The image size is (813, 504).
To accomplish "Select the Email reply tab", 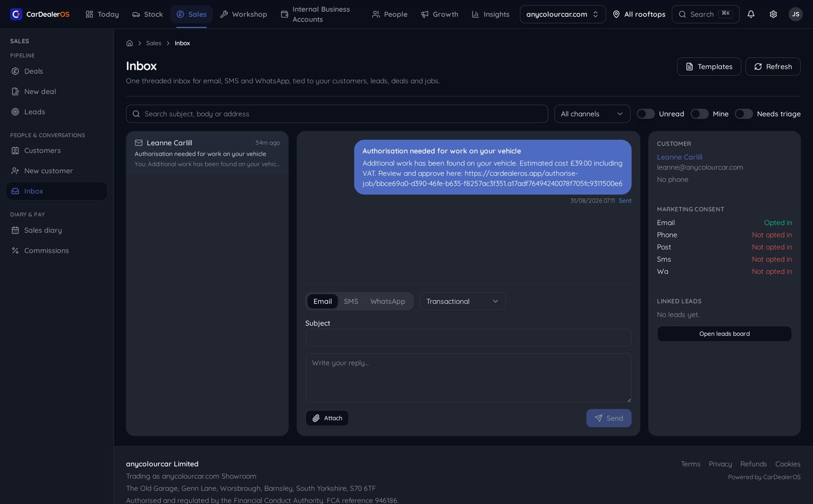I will point(323,301).
